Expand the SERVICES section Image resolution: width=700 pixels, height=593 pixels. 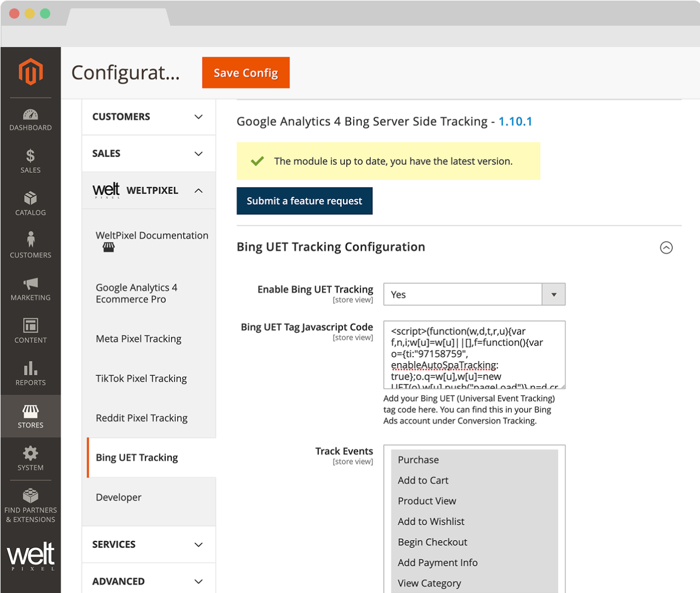(148, 544)
